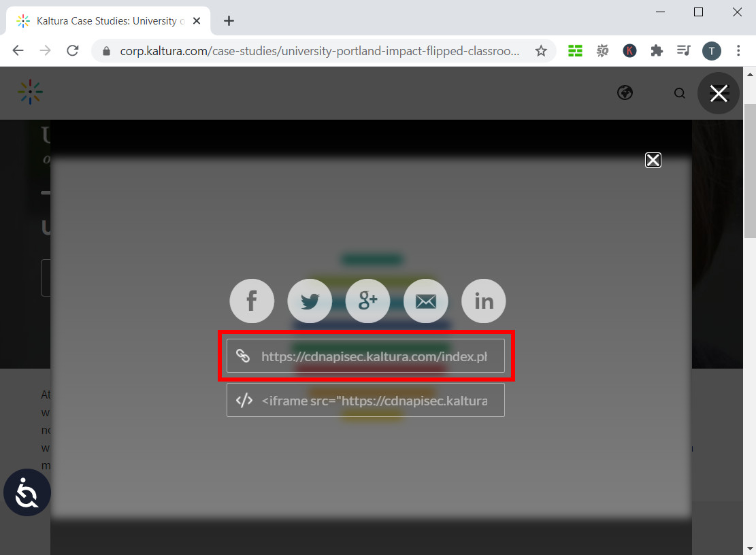Click the address bar URL
This screenshot has width=756, height=555.
[x=320, y=51]
